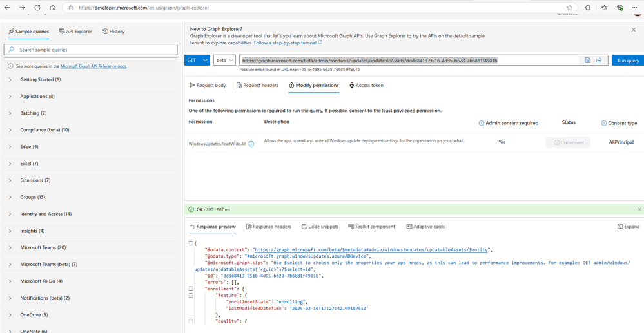The width and height of the screenshot is (644, 333).
Task: Switch to the Sample queries tab
Action: pyautogui.click(x=29, y=32)
